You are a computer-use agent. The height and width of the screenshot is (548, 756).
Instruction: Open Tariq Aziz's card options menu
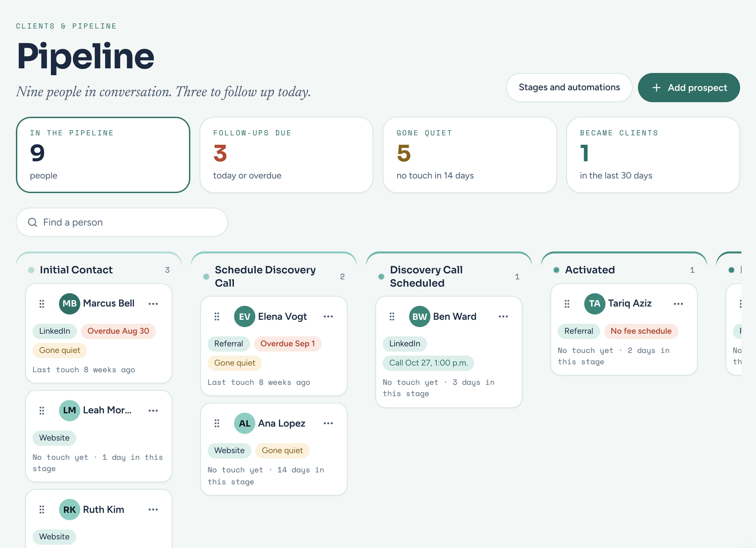pyautogui.click(x=678, y=304)
